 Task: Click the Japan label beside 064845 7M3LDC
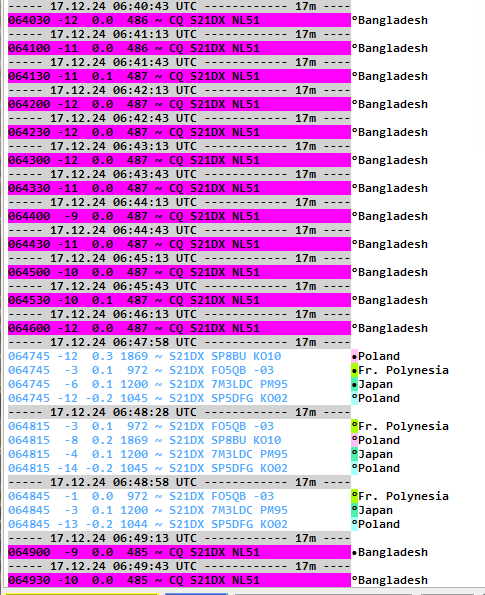375,510
